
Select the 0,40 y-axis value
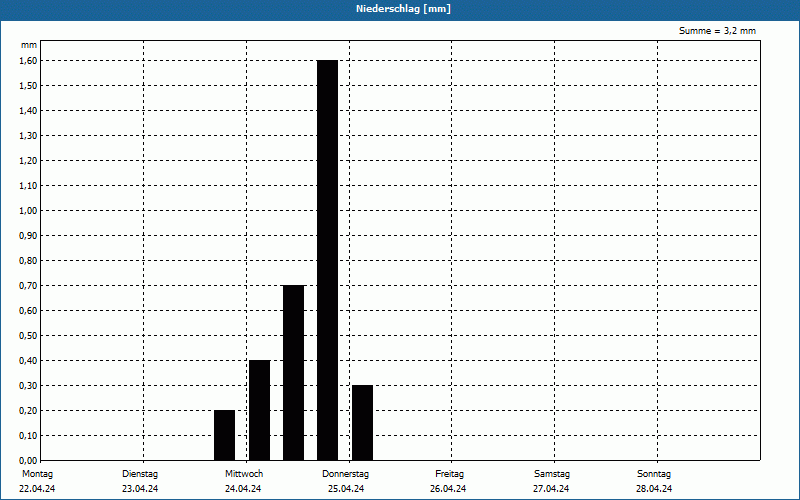pyautogui.click(x=28, y=360)
